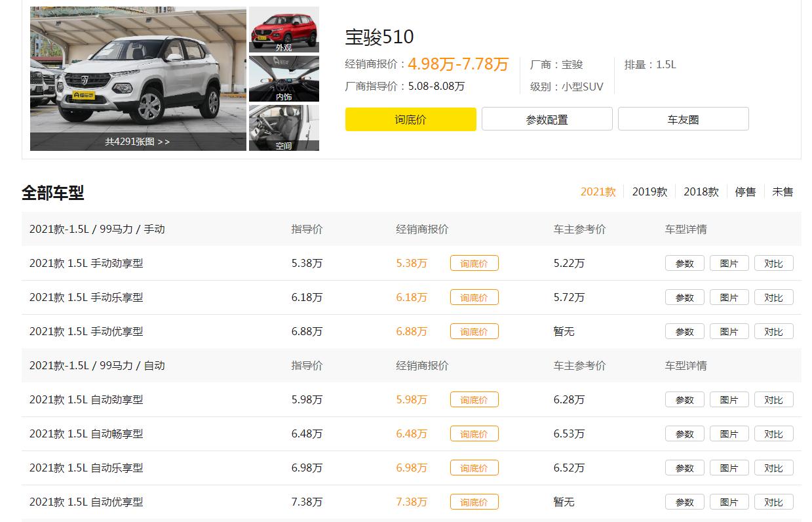Viewport: 812px width, 522px height.
Task: Open 图片 for 手动乐享型
Action: [x=729, y=297]
